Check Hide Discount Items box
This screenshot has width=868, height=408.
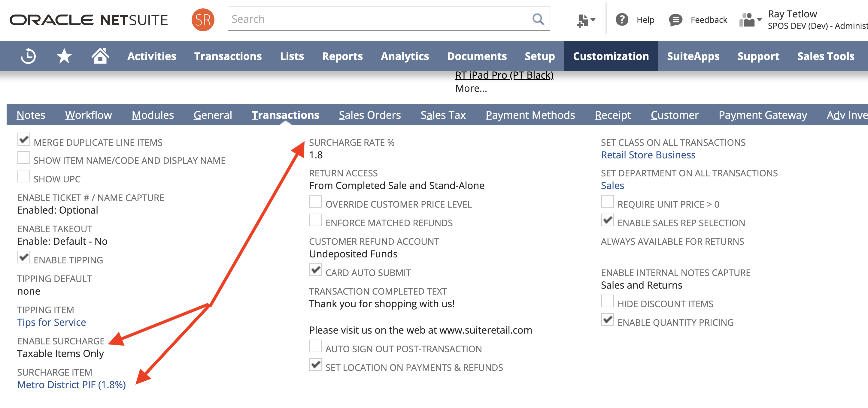607,301
